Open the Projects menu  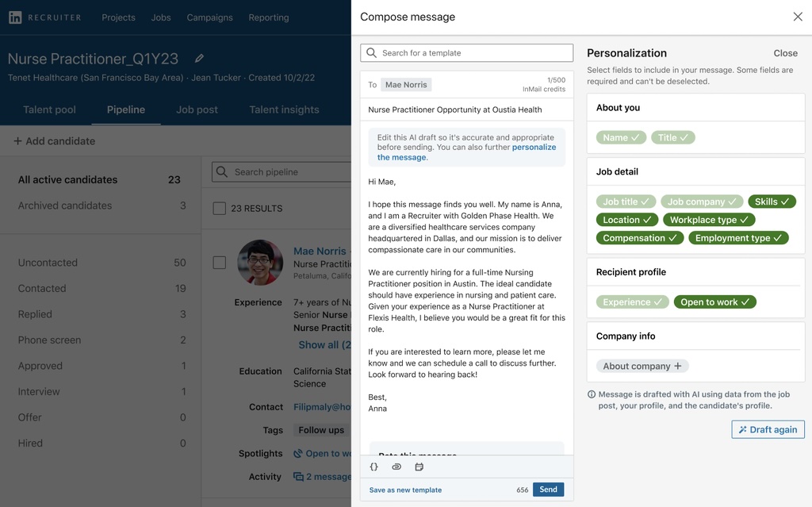118,17
